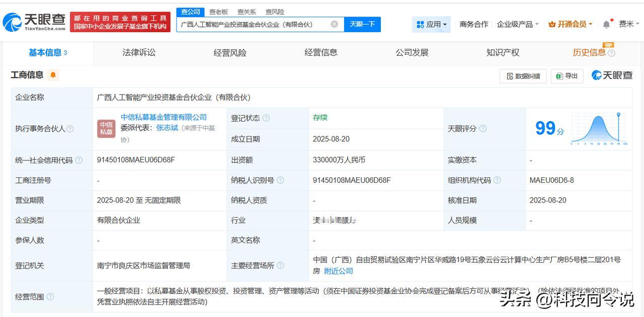
Task: Click the 中信私募 company logo badge
Action: (x=106, y=129)
